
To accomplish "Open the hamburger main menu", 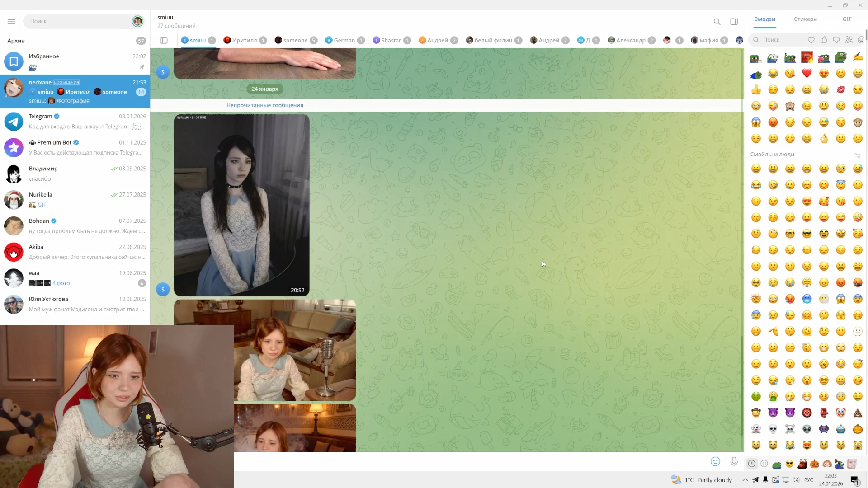I will [11, 21].
